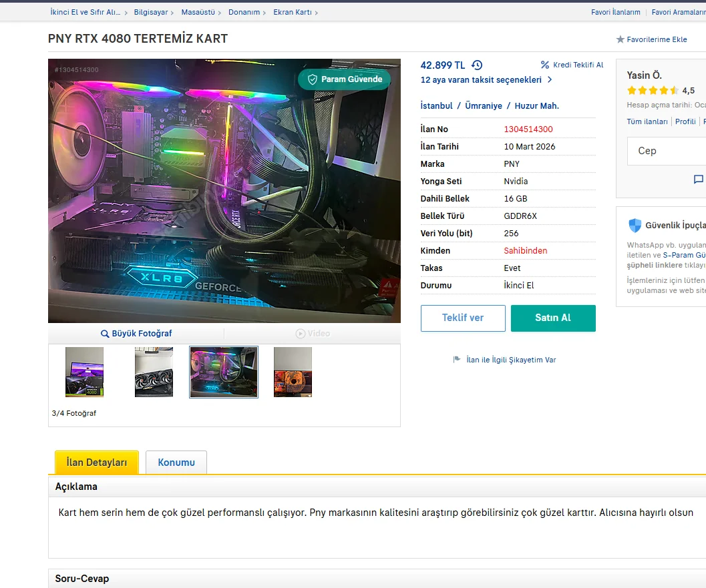Click the Cep phone field
The height and width of the screenshot is (588, 706).
667,151
